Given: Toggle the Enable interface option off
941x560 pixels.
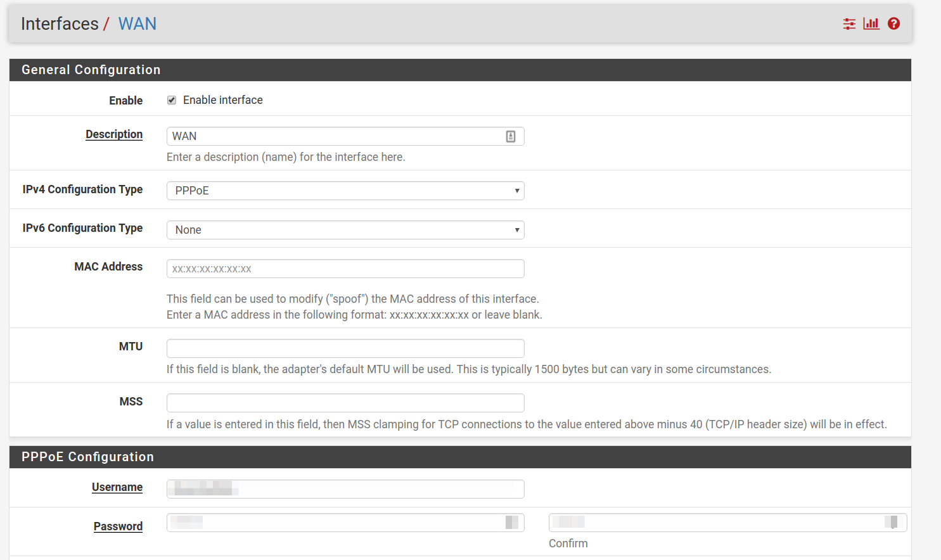Looking at the screenshot, I should pyautogui.click(x=171, y=99).
